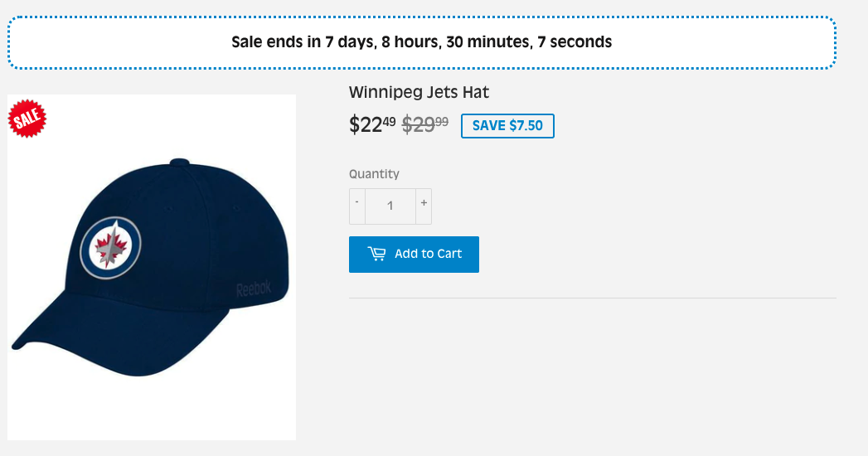Open the navy hat product image
The height and width of the screenshot is (456, 868).
point(151,267)
